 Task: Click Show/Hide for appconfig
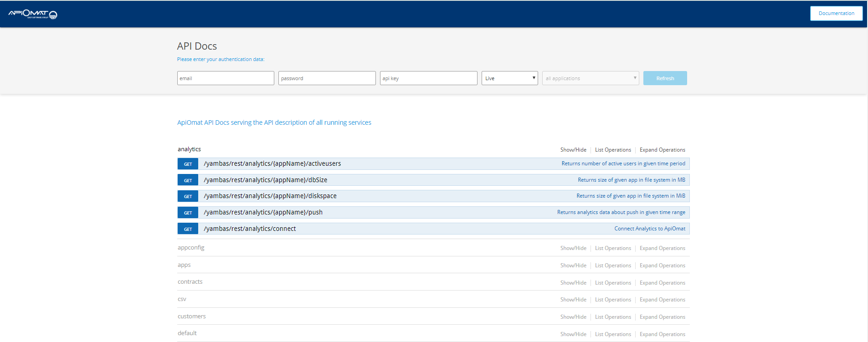click(573, 248)
